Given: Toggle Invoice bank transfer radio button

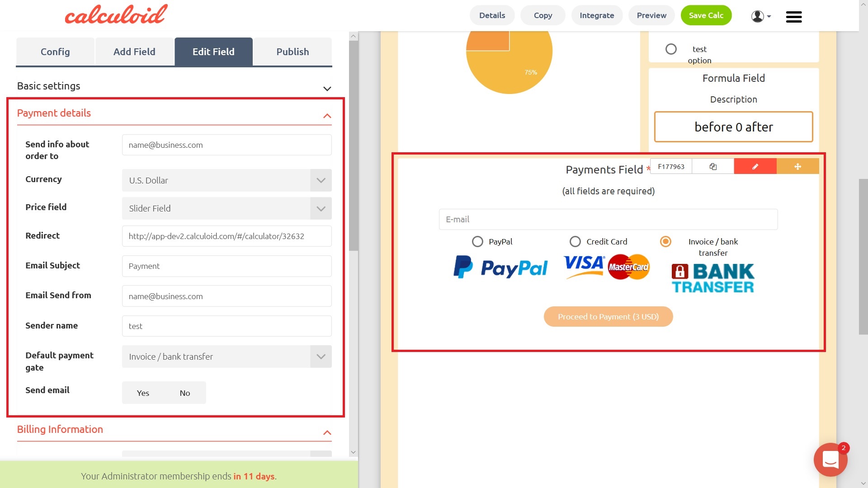Looking at the screenshot, I should (x=666, y=241).
